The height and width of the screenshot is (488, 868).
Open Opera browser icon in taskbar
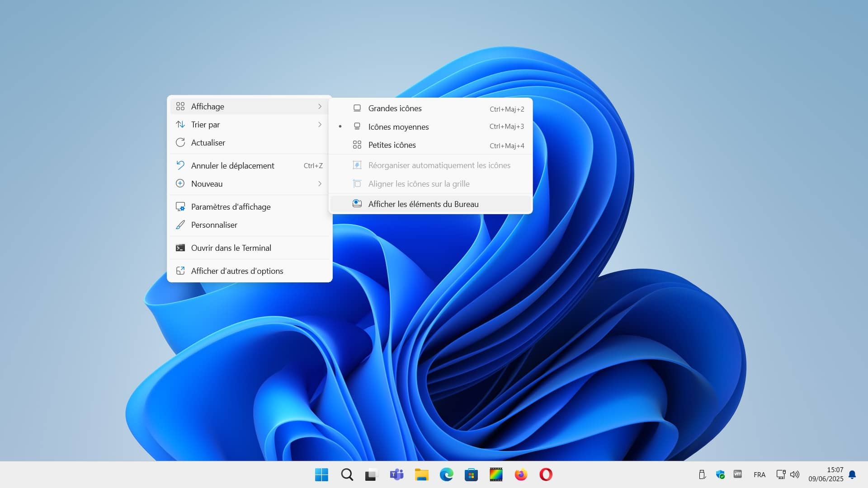546,474
